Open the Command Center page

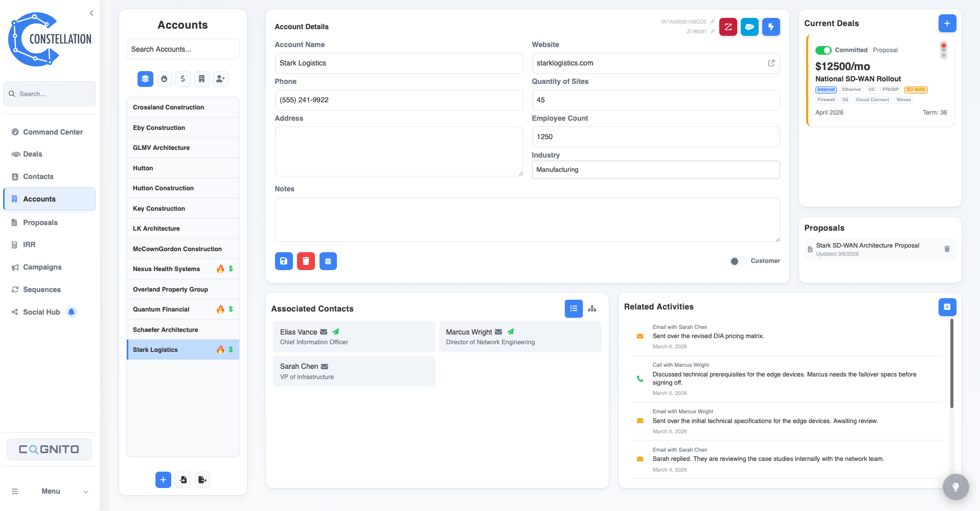[53, 131]
